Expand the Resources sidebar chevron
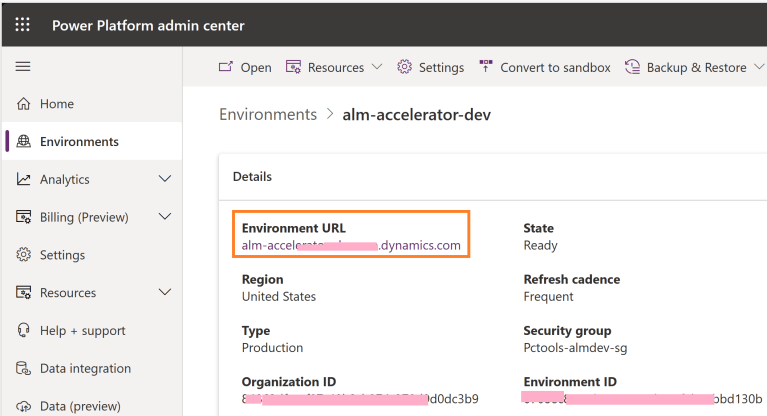The width and height of the screenshot is (767, 416). point(165,293)
